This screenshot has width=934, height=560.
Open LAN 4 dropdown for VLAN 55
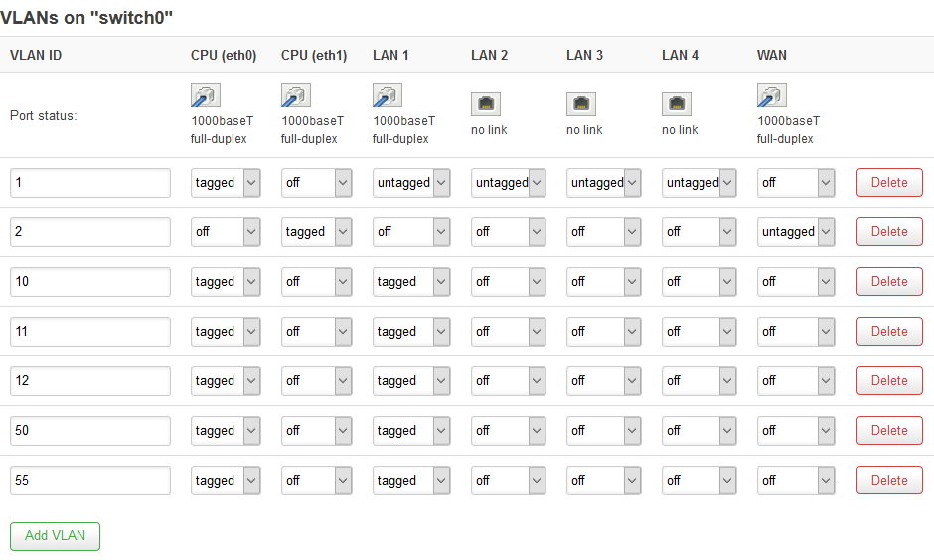click(699, 481)
